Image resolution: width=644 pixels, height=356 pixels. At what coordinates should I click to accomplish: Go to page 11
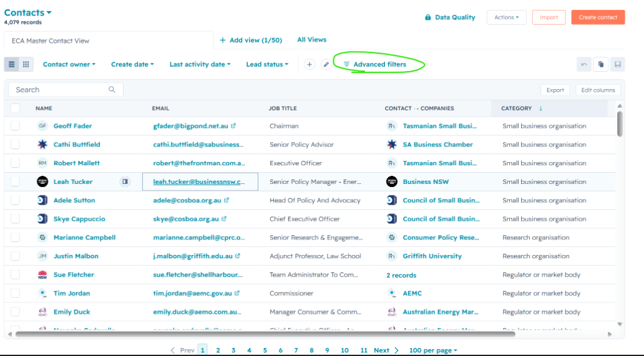click(x=364, y=350)
